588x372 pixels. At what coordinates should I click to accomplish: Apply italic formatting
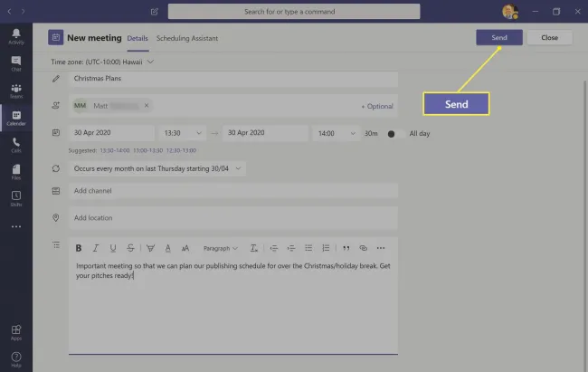(96, 248)
